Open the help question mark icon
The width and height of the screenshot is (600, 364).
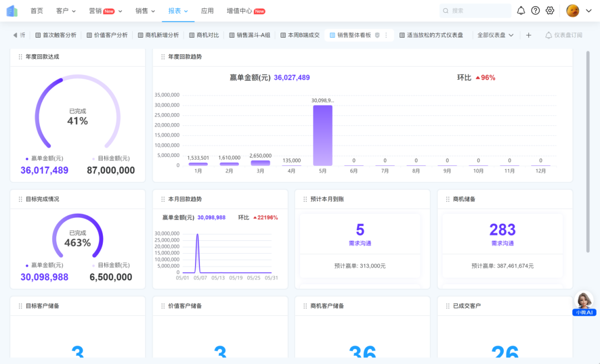click(x=536, y=11)
